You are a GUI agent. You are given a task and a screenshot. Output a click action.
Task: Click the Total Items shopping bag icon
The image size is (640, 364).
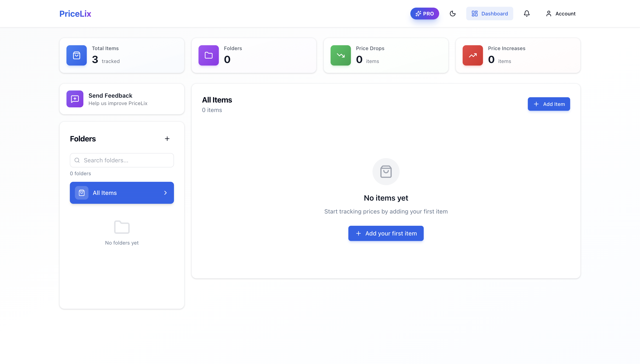point(76,56)
